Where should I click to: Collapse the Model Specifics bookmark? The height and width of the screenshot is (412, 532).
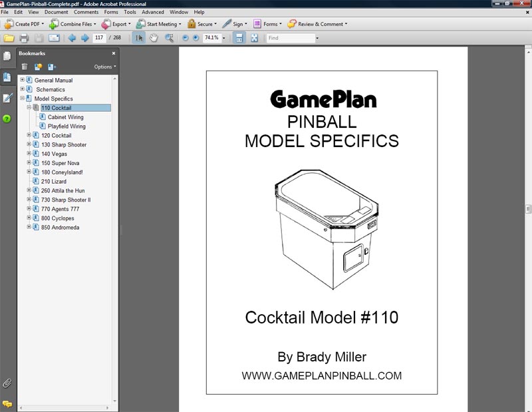pyautogui.click(x=23, y=98)
